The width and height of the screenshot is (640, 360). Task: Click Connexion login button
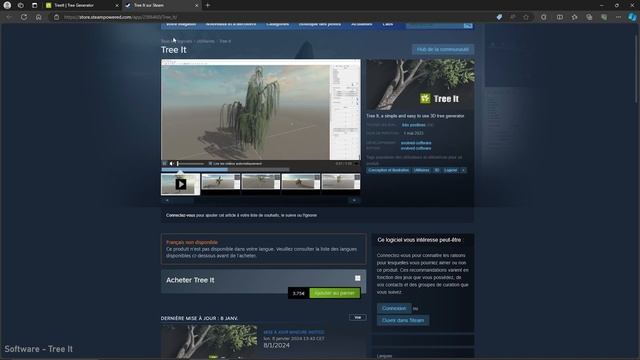tap(394, 308)
